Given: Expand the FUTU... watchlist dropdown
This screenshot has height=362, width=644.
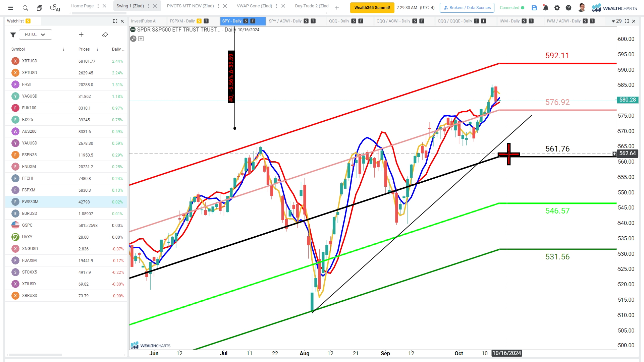Looking at the screenshot, I should click(x=36, y=35).
